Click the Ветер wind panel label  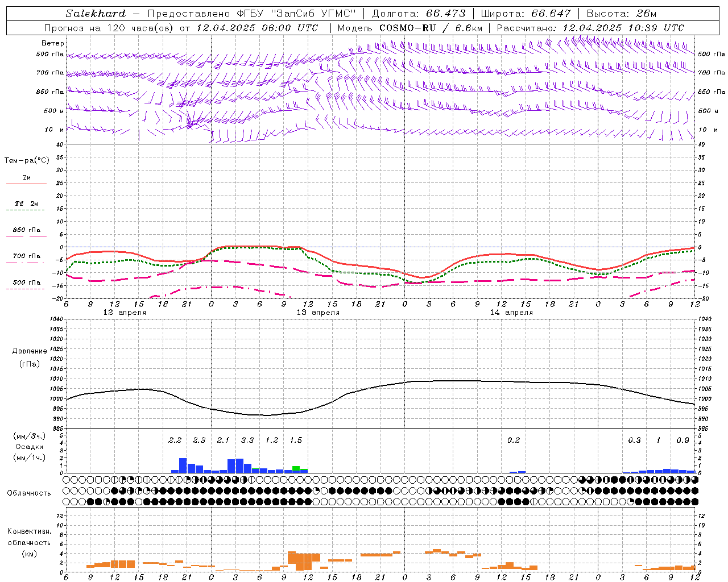(x=53, y=43)
